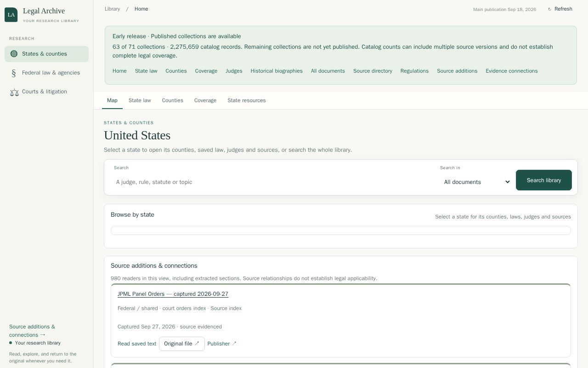Screen dimensions: 588x368
Task: Switch to the Map tab
Action: (112, 100)
